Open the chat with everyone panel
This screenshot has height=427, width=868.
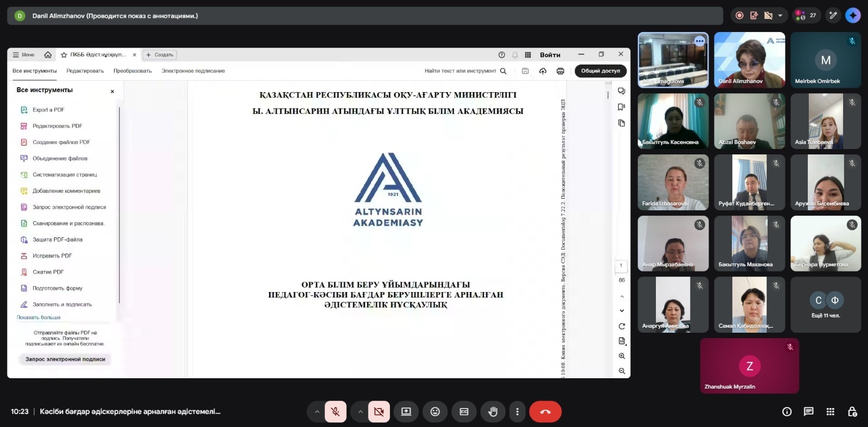[x=808, y=412]
